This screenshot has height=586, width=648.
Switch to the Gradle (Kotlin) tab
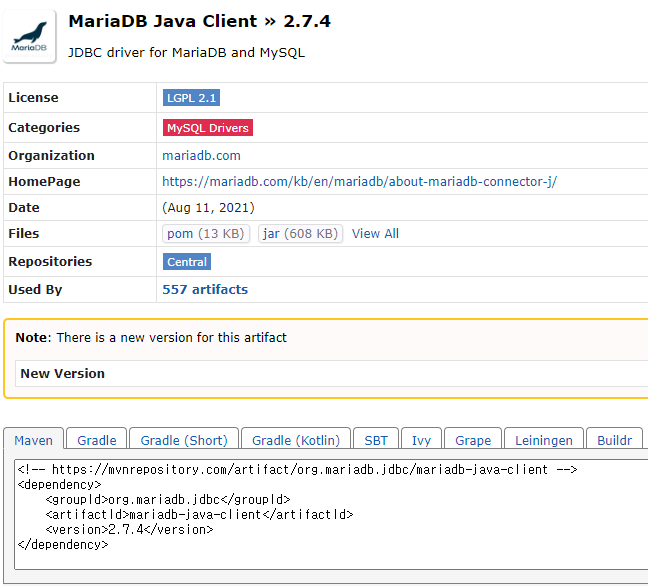[x=296, y=440]
